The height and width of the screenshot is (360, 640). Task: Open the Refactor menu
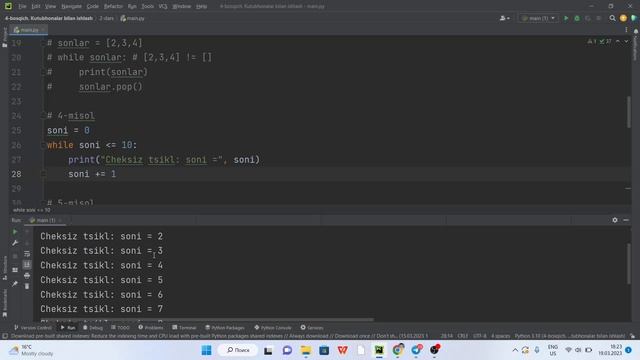(x=113, y=6)
